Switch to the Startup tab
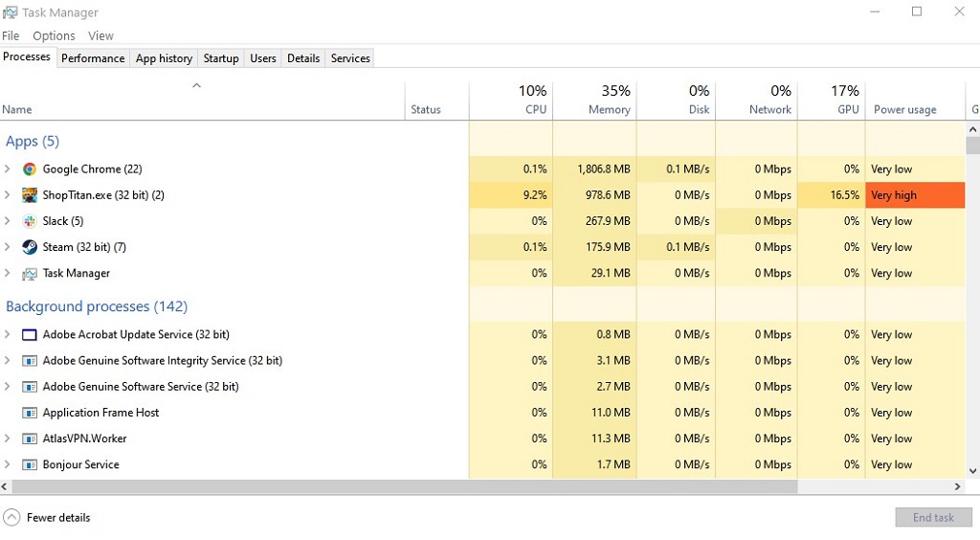 click(x=221, y=58)
